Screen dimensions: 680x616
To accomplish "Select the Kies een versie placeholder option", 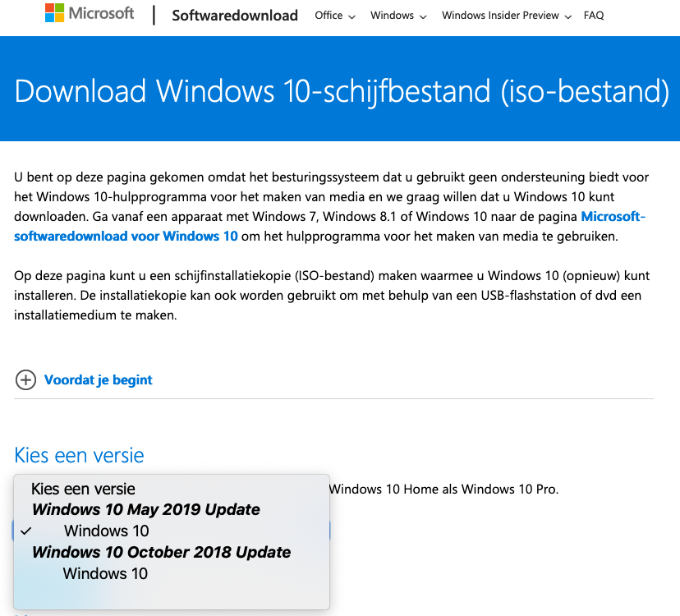I will 83,488.
